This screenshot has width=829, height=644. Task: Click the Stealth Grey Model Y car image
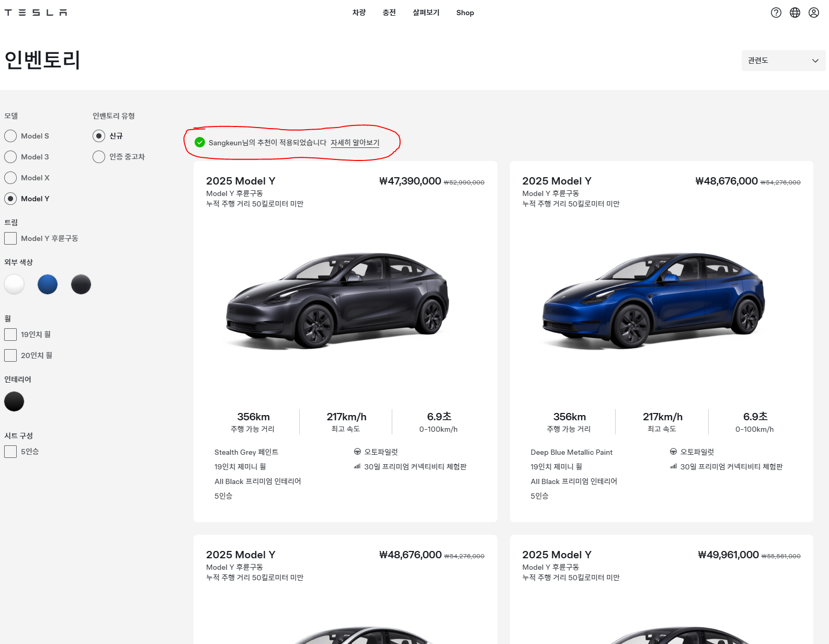coord(337,301)
